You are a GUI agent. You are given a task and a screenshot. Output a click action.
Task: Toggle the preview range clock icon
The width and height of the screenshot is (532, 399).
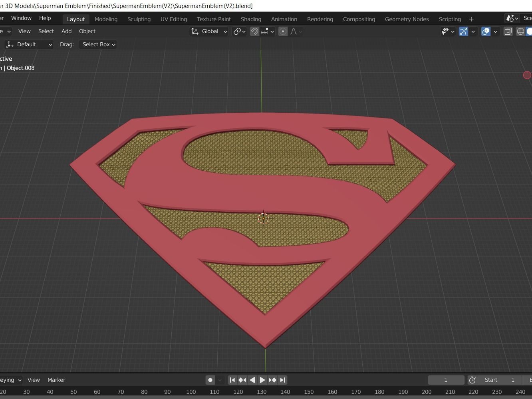point(472,380)
